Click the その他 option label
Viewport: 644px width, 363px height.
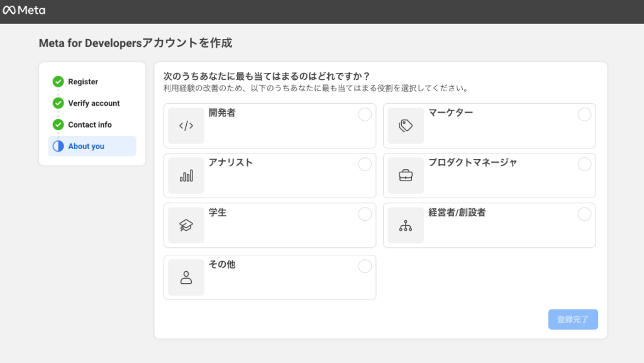(x=222, y=265)
